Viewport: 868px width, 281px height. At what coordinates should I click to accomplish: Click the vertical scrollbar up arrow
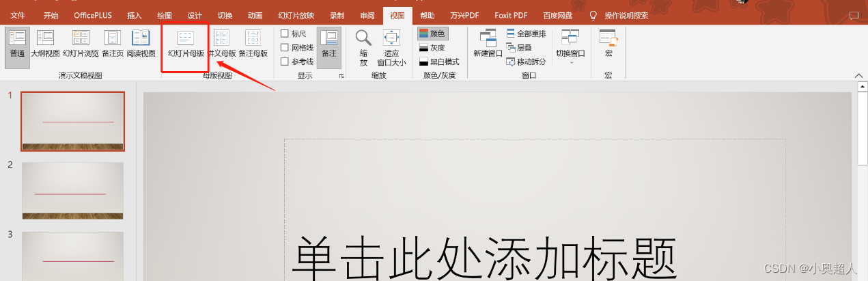point(863,85)
